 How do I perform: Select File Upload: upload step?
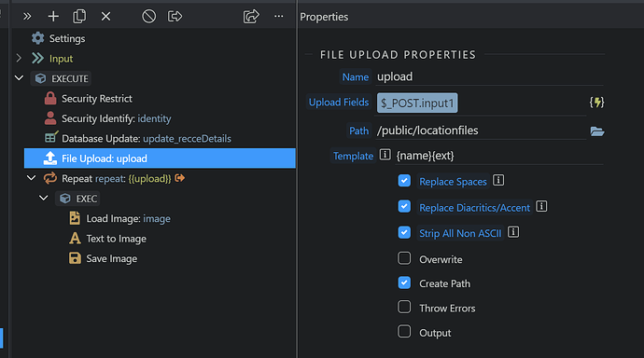point(160,158)
